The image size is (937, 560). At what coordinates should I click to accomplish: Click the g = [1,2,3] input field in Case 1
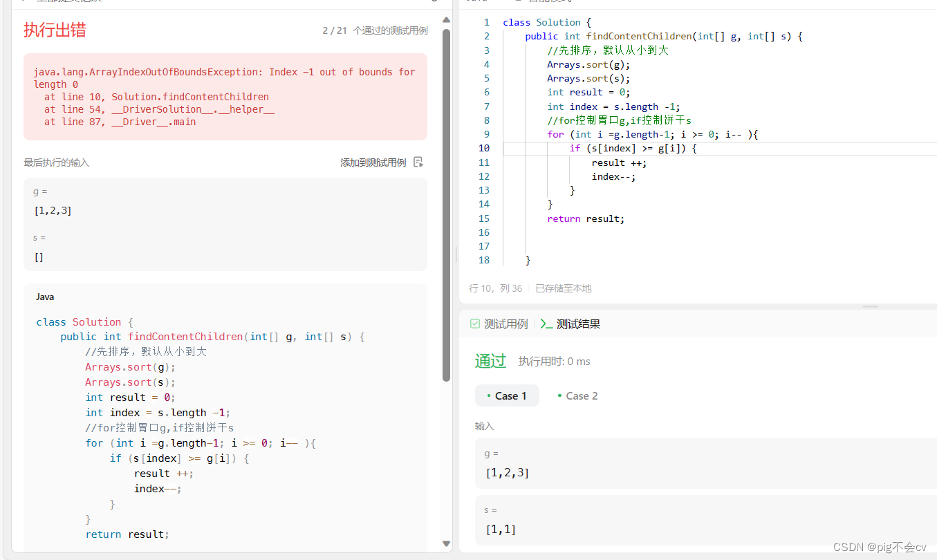[706, 463]
